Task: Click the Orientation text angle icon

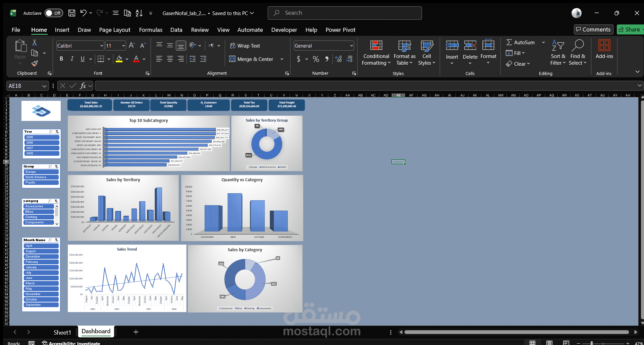Action: (193, 46)
